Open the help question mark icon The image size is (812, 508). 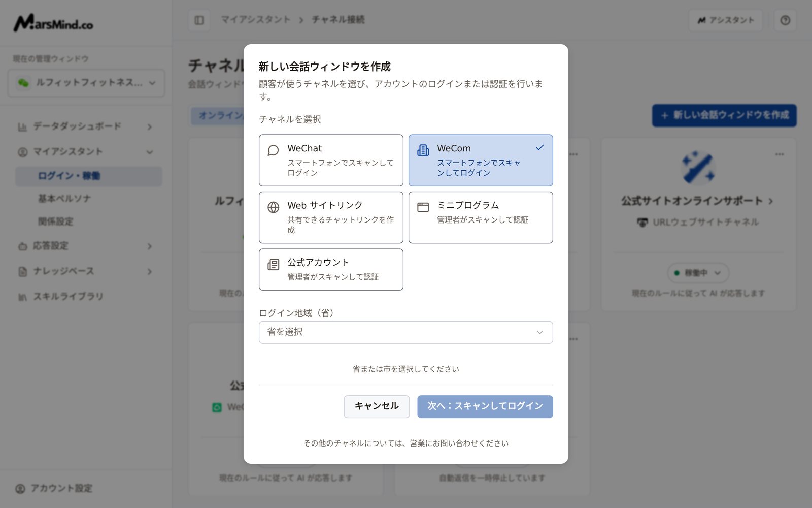785,20
